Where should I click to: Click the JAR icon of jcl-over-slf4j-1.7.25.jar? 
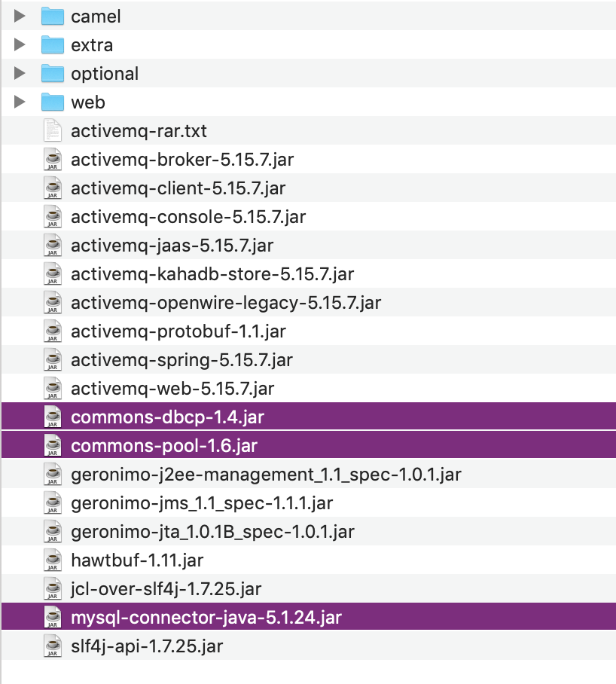53,588
